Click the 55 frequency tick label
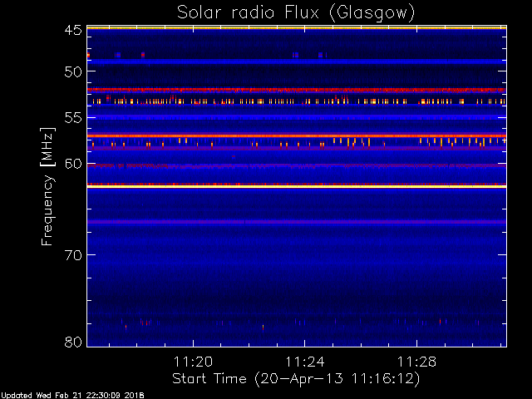 point(73,118)
